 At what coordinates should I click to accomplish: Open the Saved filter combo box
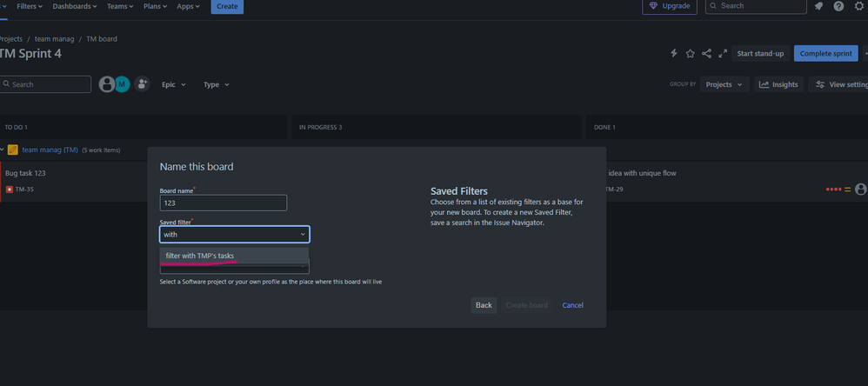click(x=235, y=235)
